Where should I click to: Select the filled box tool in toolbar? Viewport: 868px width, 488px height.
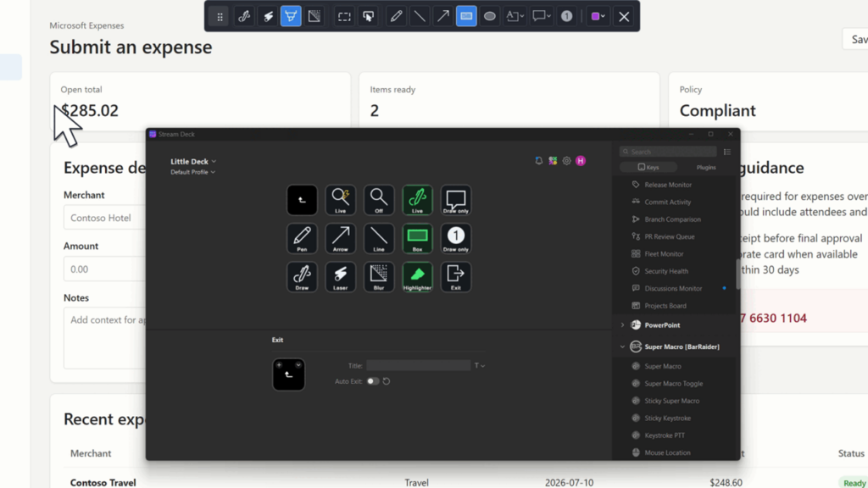467,17
